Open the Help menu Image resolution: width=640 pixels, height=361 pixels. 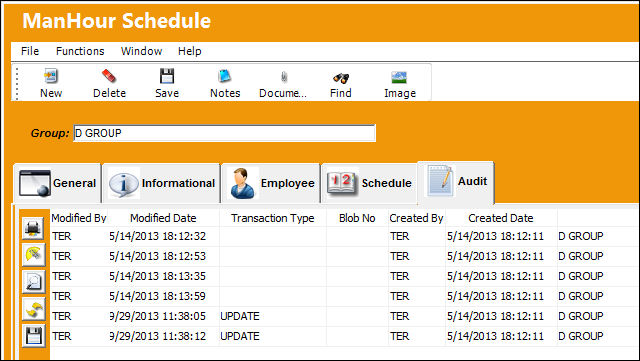(189, 51)
